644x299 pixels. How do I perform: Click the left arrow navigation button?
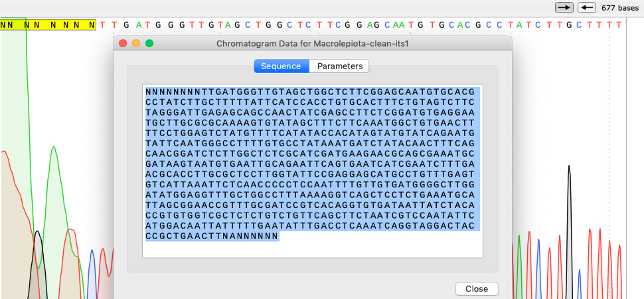(x=586, y=7)
